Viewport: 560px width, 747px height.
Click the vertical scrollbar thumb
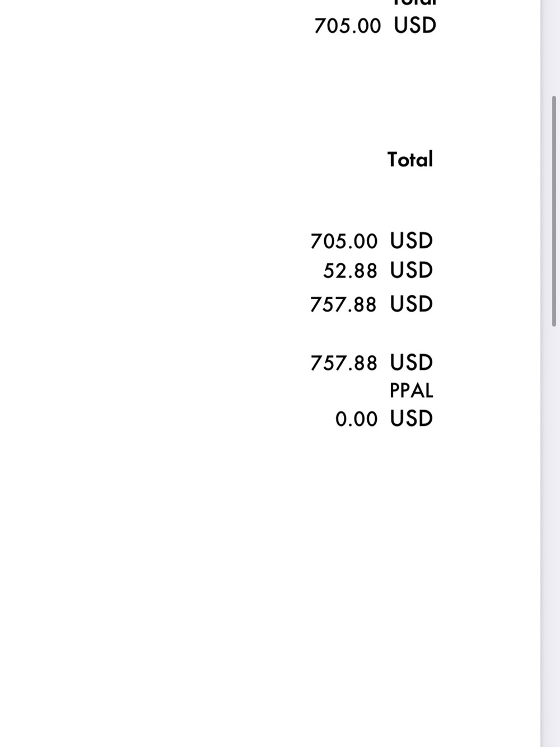(554, 211)
